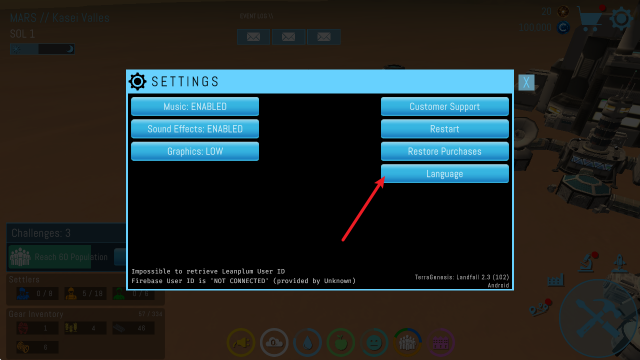Close the Settings dialog with X
The width and height of the screenshot is (640, 360).
tap(526, 82)
